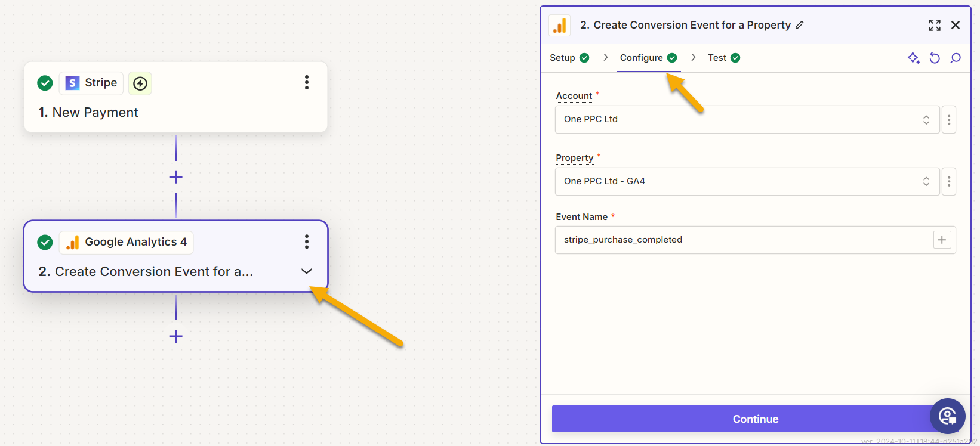
Task: Expand the editor panel to full screen
Action: point(935,25)
